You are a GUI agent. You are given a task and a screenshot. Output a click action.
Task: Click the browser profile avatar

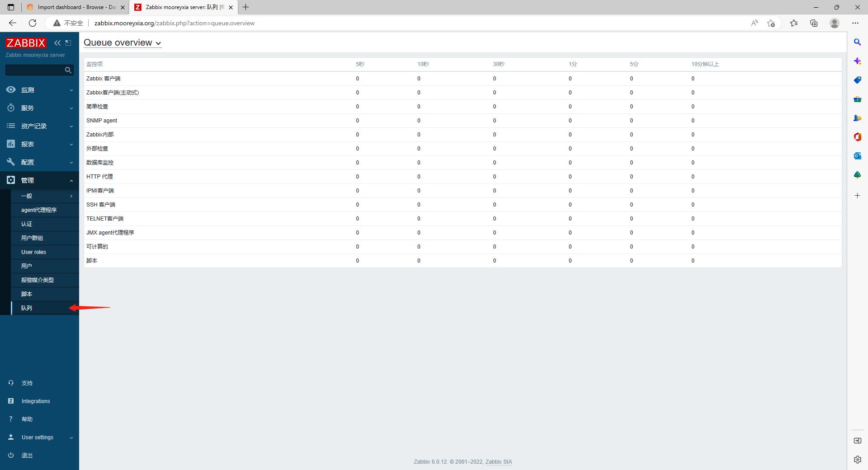pyautogui.click(x=835, y=23)
